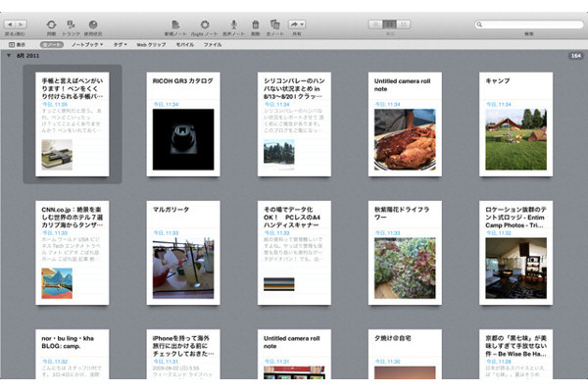Toggle the 表示 sidebar button
The image size is (588, 392).
[x=17, y=44]
